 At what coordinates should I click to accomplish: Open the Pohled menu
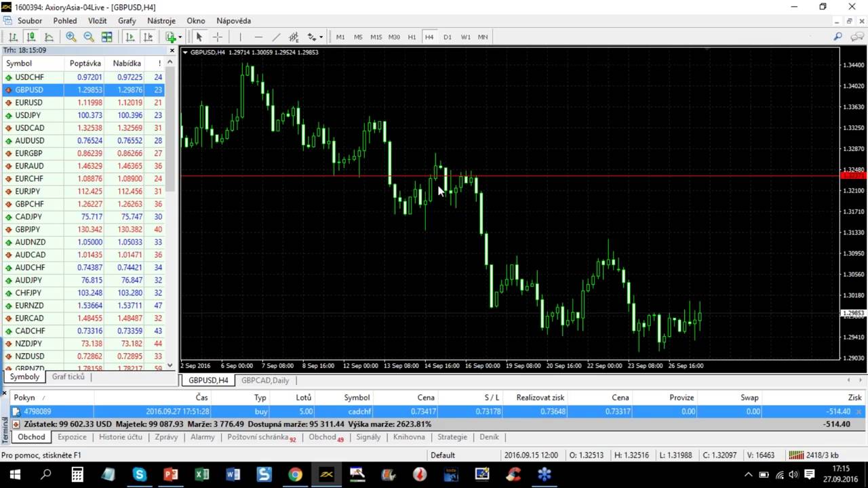[x=65, y=21]
